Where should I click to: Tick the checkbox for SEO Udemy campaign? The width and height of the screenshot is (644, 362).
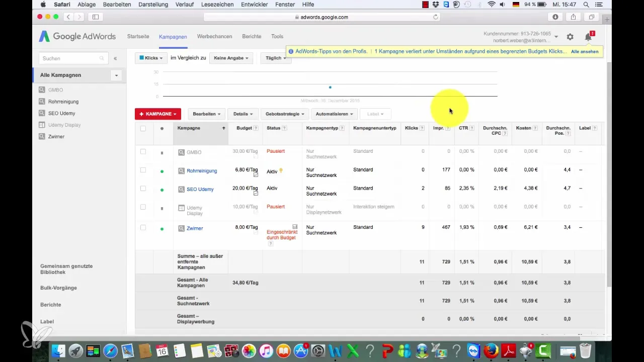click(143, 189)
